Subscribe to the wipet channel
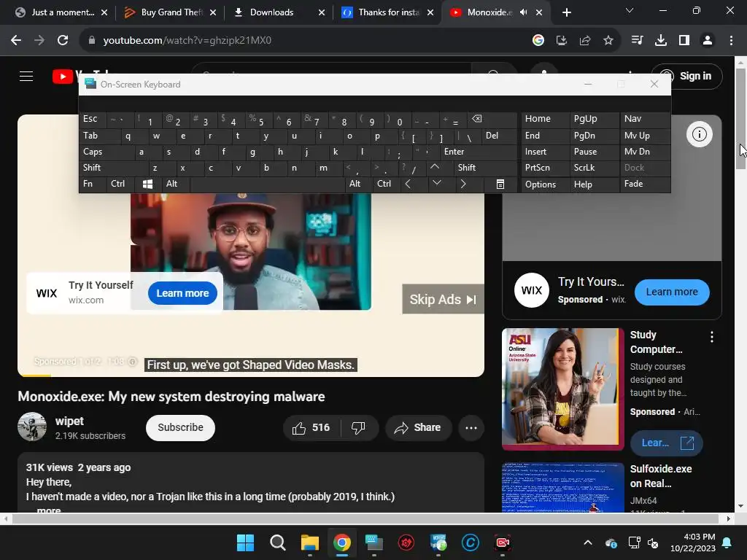The width and height of the screenshot is (747, 560). (180, 427)
